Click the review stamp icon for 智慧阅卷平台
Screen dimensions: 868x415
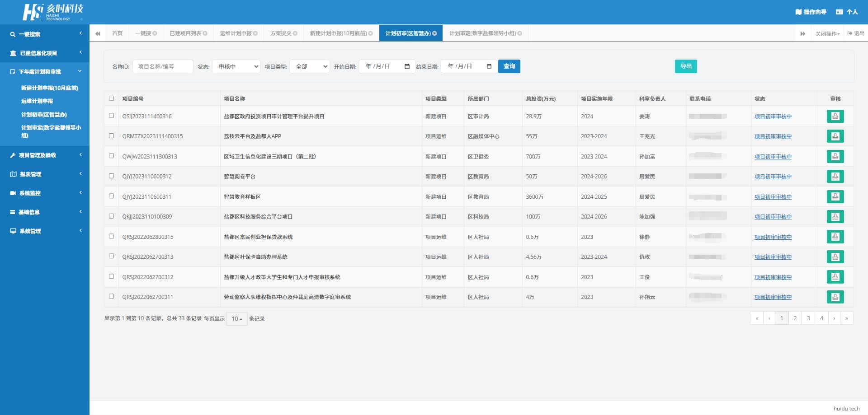coord(835,177)
